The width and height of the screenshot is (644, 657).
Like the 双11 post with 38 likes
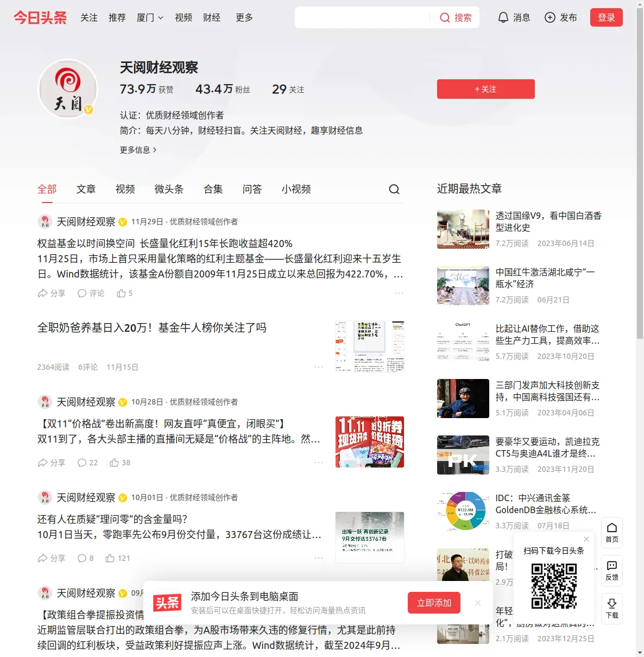click(120, 463)
